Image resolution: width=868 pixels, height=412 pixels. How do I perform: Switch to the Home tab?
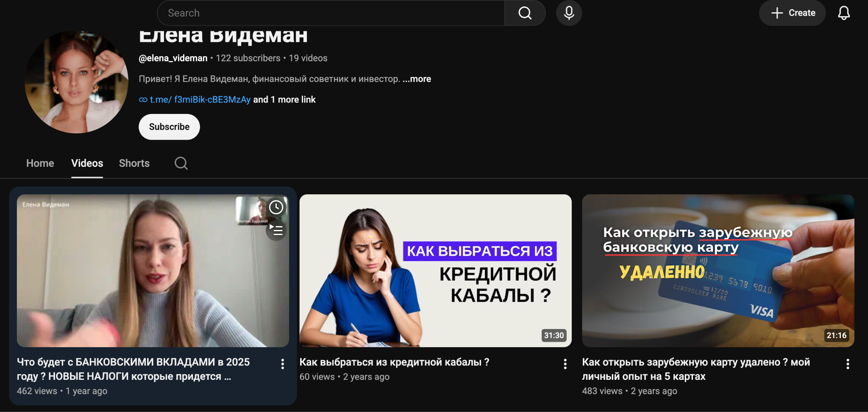point(40,163)
